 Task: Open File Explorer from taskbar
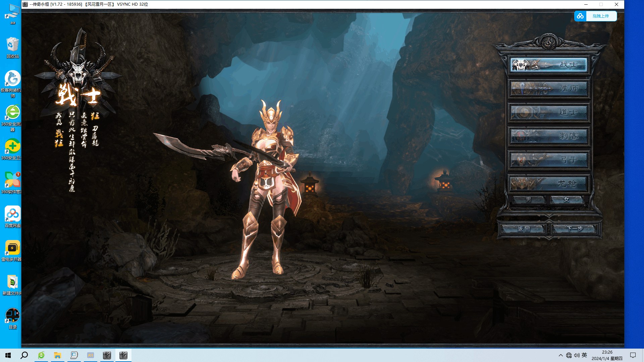tap(58, 355)
